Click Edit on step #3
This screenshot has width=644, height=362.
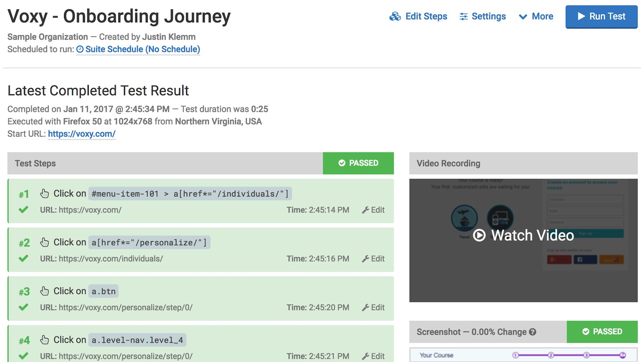[x=373, y=307]
